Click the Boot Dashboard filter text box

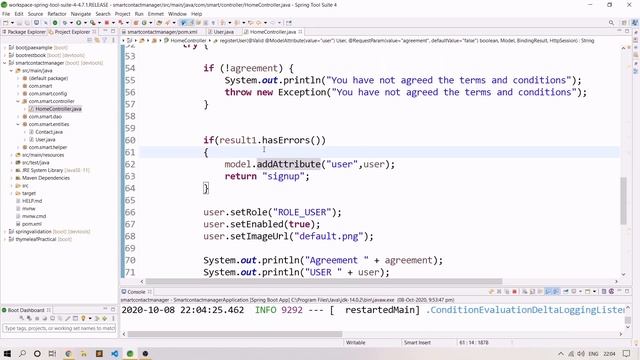[x=60, y=328]
